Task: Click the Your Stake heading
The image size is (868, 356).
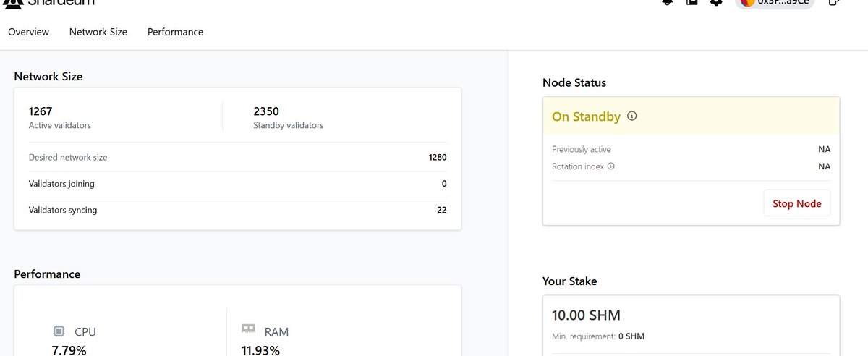Action: tap(570, 281)
